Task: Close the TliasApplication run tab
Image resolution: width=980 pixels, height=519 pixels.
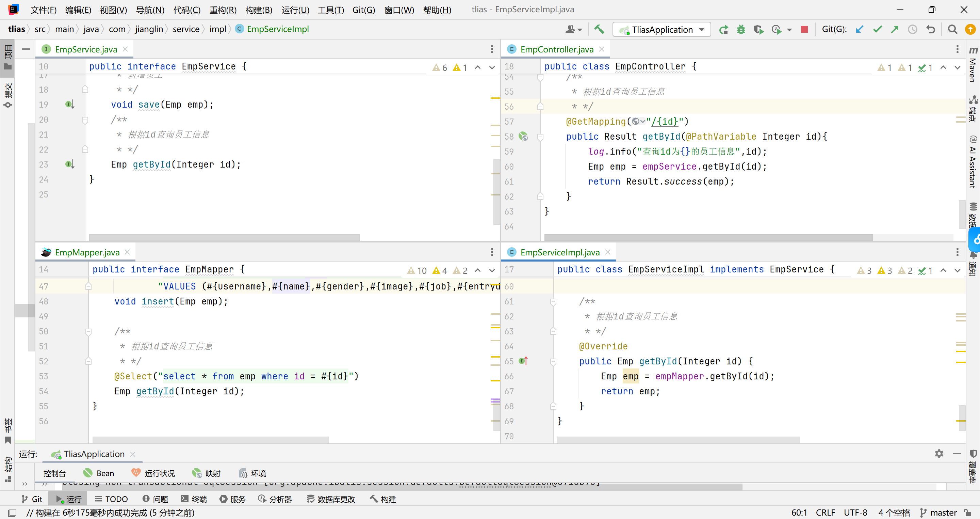Action: coord(133,454)
